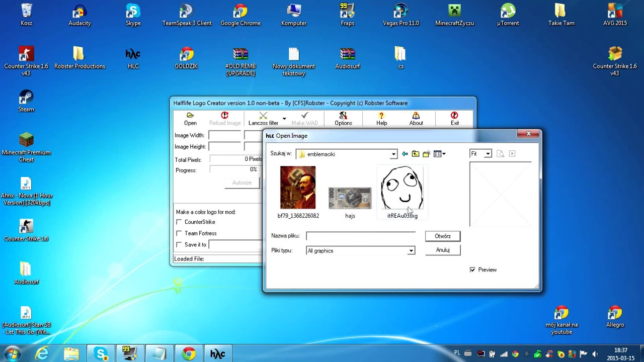The width and height of the screenshot is (644, 362).
Task: Open mój kanał na youtube shortcut
Action: click(x=561, y=320)
